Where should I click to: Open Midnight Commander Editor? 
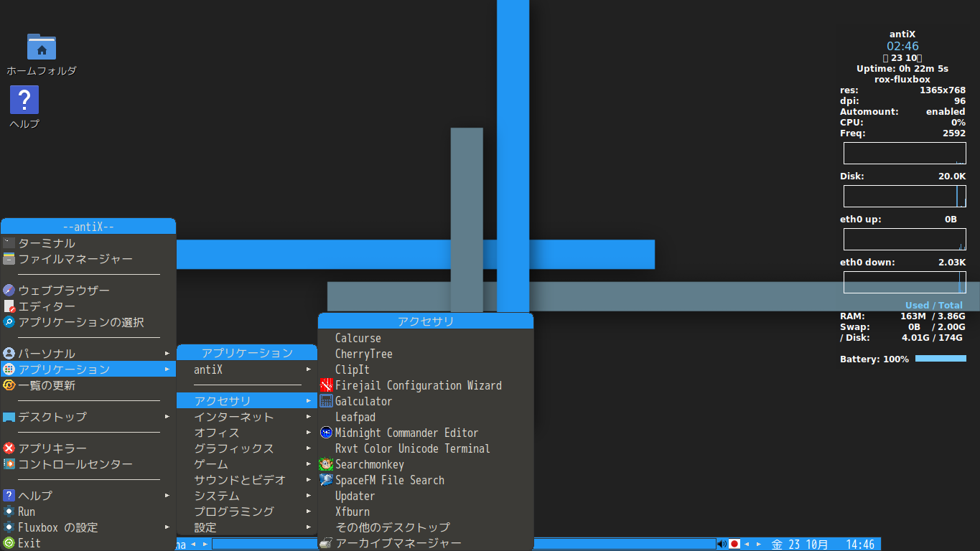point(426,433)
